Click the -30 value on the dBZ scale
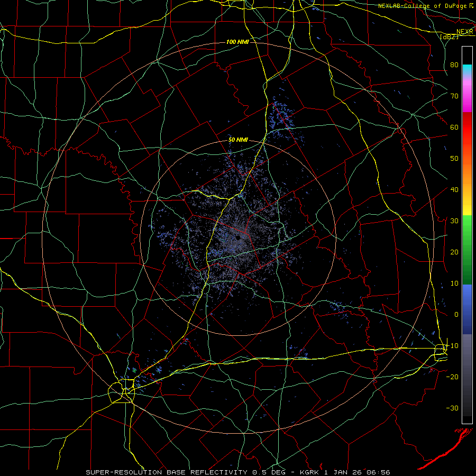 pos(452,408)
